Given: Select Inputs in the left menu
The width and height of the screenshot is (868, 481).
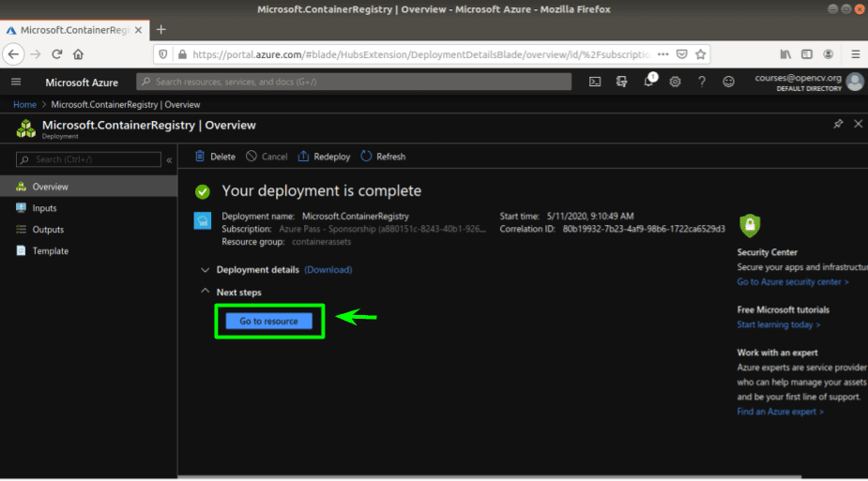Looking at the screenshot, I should point(88,208).
